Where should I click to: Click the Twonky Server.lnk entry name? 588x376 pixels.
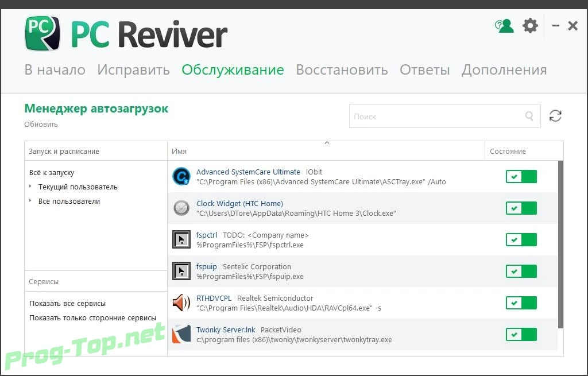226,330
